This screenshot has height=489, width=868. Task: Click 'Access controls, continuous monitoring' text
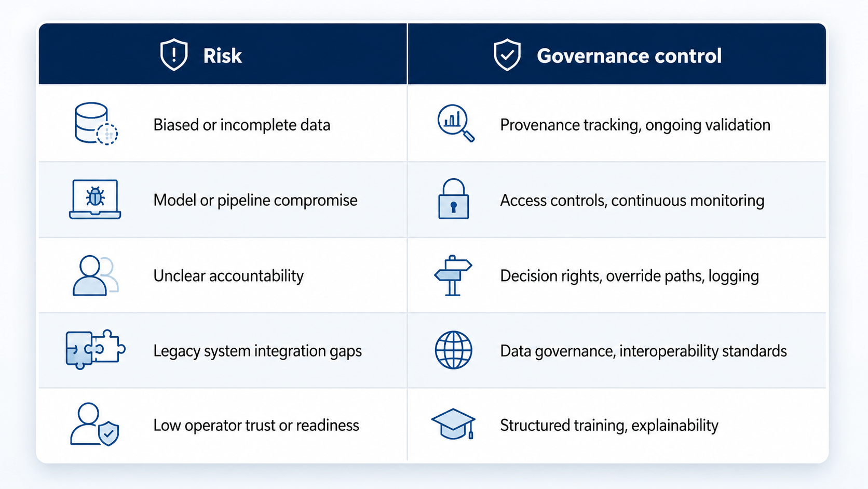point(632,201)
